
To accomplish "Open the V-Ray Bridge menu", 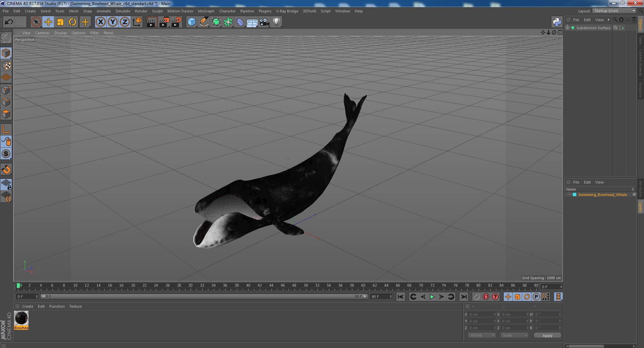I will [287, 11].
